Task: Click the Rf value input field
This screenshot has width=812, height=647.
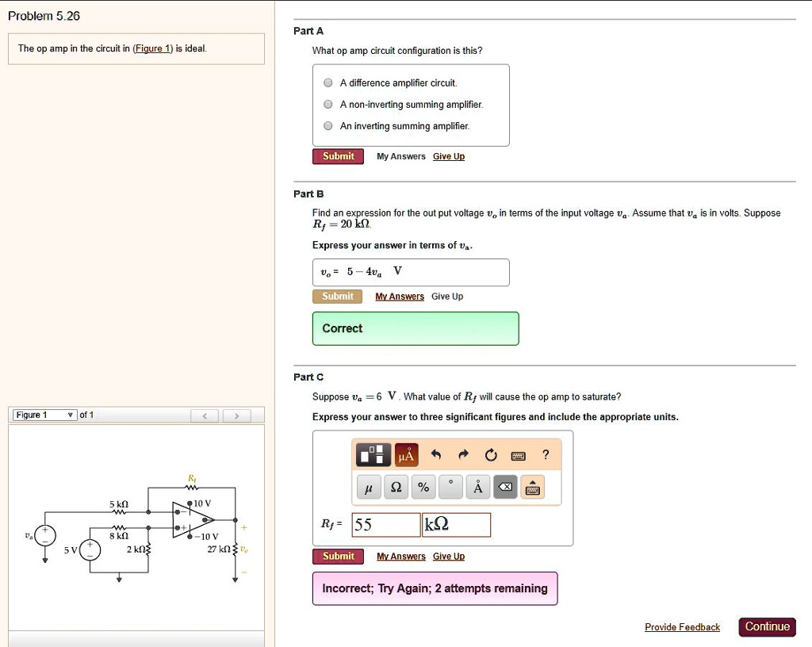Action: [387, 524]
